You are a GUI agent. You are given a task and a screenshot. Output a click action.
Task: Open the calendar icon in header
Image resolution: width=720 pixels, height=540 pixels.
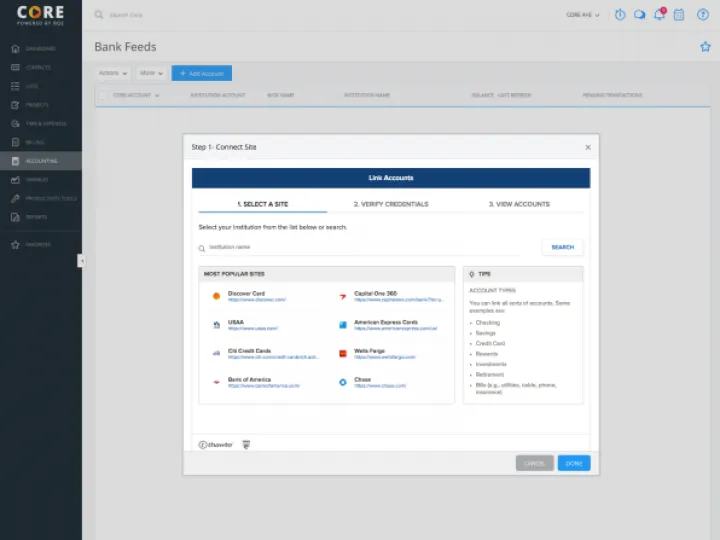tap(679, 15)
